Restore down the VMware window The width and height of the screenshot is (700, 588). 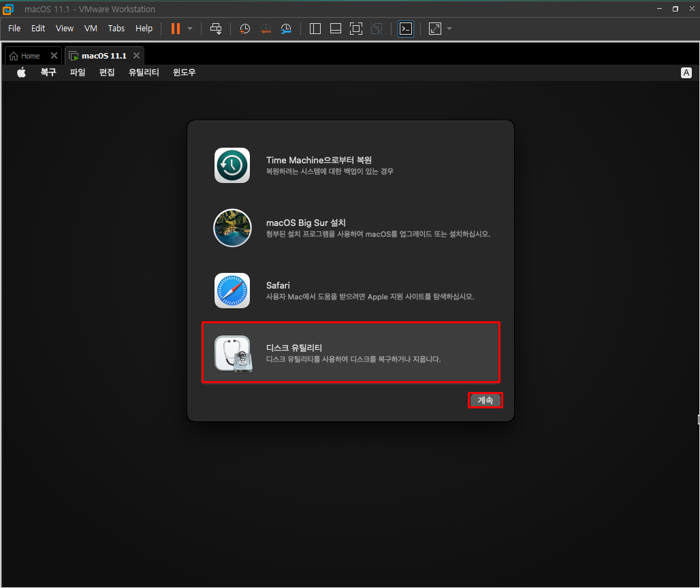[x=675, y=9]
